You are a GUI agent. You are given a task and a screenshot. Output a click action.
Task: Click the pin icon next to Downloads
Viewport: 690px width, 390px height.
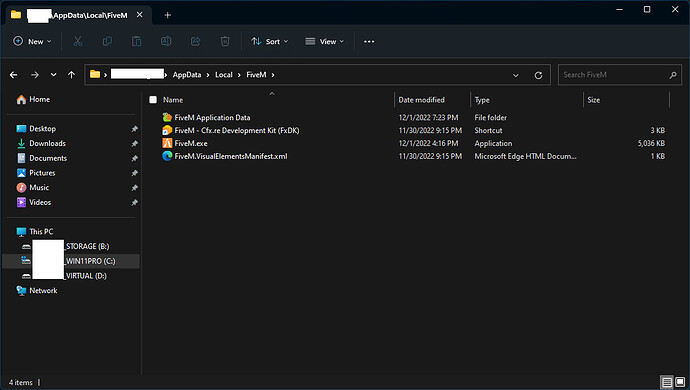135,143
